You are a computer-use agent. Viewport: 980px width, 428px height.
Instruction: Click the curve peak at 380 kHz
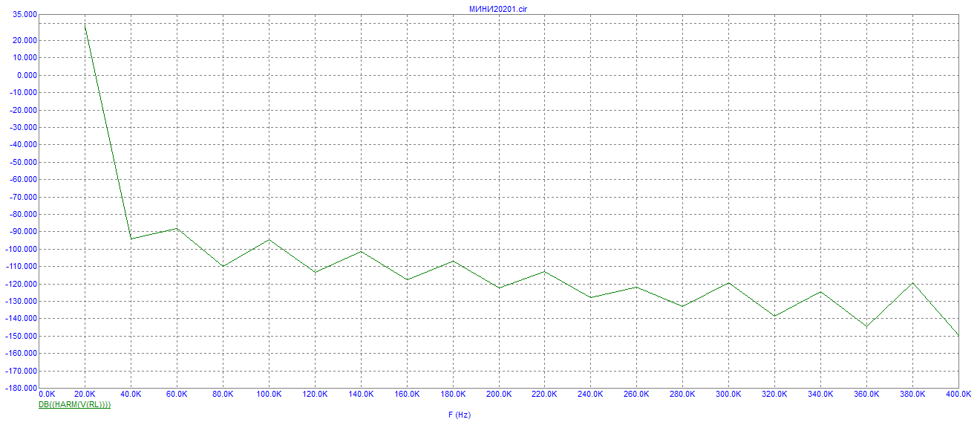click(912, 283)
